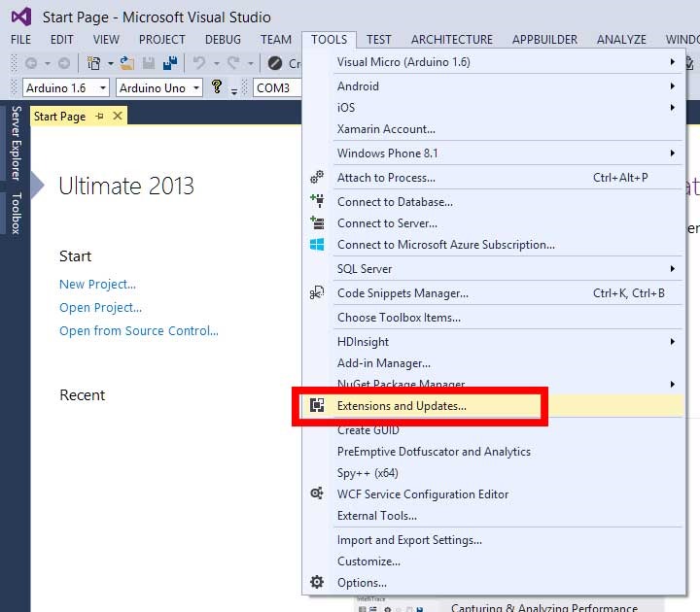The image size is (700, 612).
Task: Click Open from Source Control link
Action: click(x=138, y=331)
